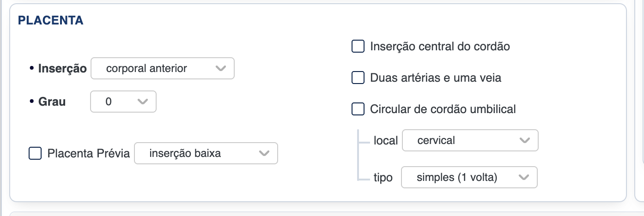Check the 'Inserção central do cordão' box

[x=358, y=47]
